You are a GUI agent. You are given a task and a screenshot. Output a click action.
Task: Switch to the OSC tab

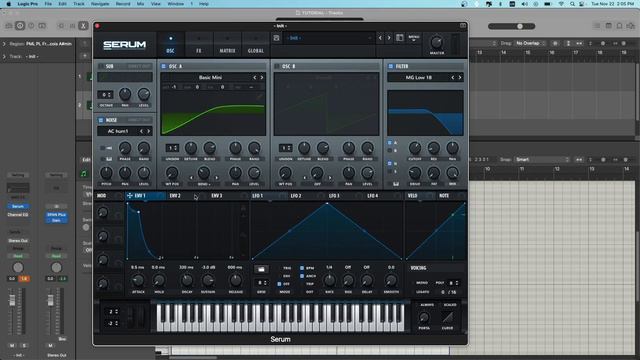pos(171,44)
